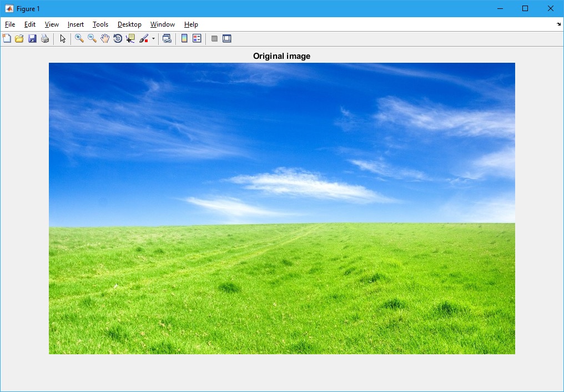Insert a legend using the toolbar icon
This screenshot has width=564, height=392.
click(x=197, y=39)
